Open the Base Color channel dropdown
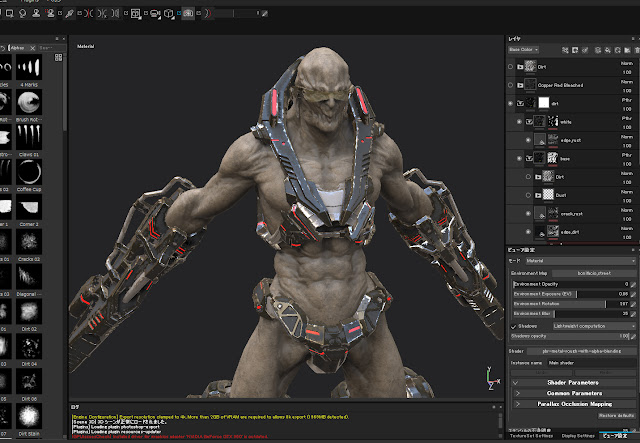 pyautogui.click(x=523, y=50)
